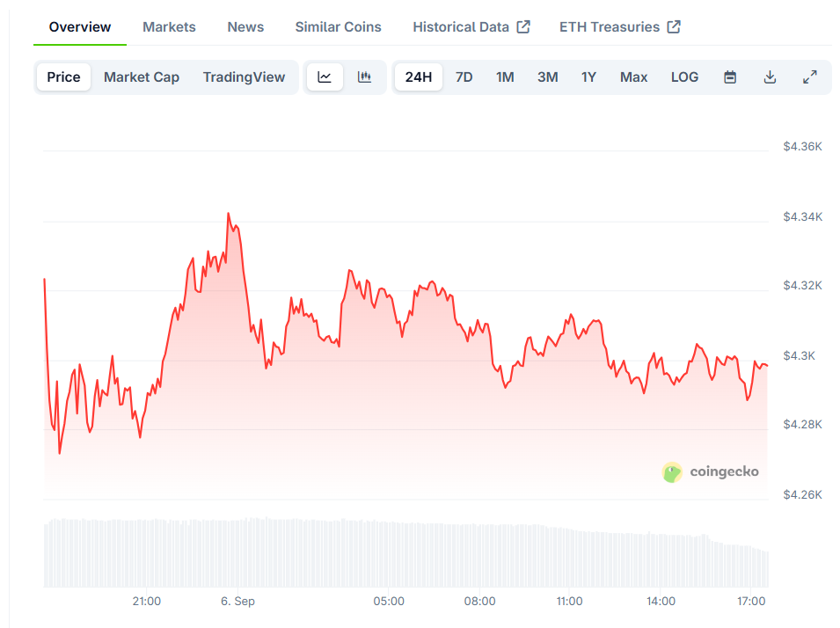840x628 pixels.
Task: Show Max price history
Action: [633, 77]
